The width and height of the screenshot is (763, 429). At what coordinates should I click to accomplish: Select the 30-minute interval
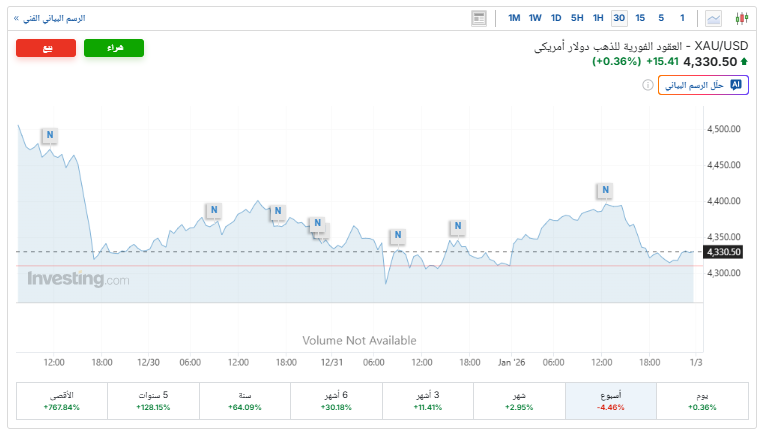619,18
